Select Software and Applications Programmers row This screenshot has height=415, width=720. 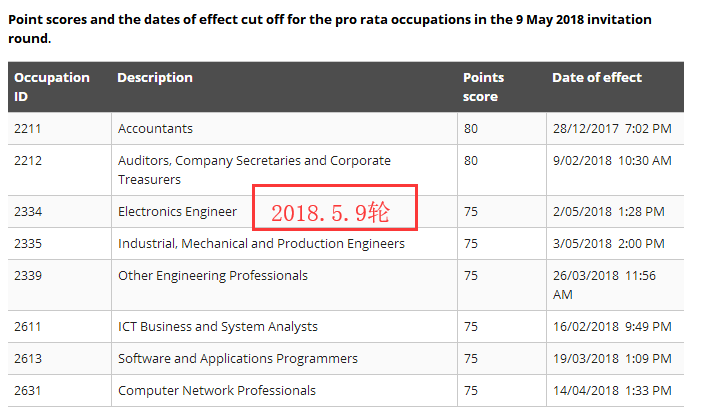(237, 359)
